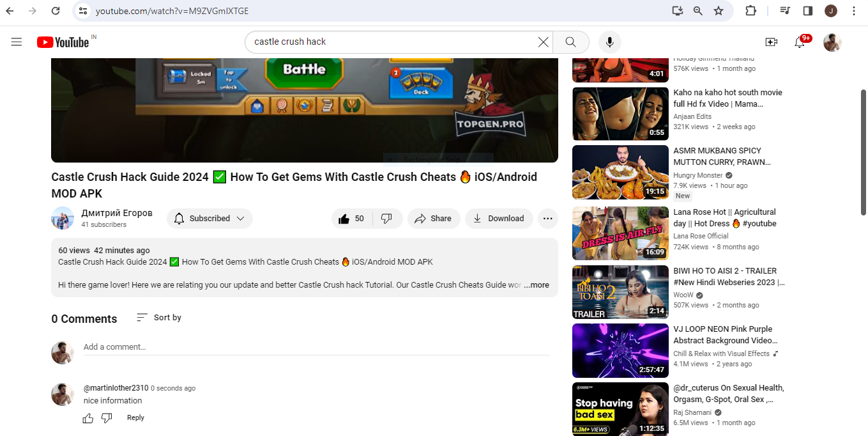Open @dr_cuterus On Sexual Health video title

click(x=729, y=394)
